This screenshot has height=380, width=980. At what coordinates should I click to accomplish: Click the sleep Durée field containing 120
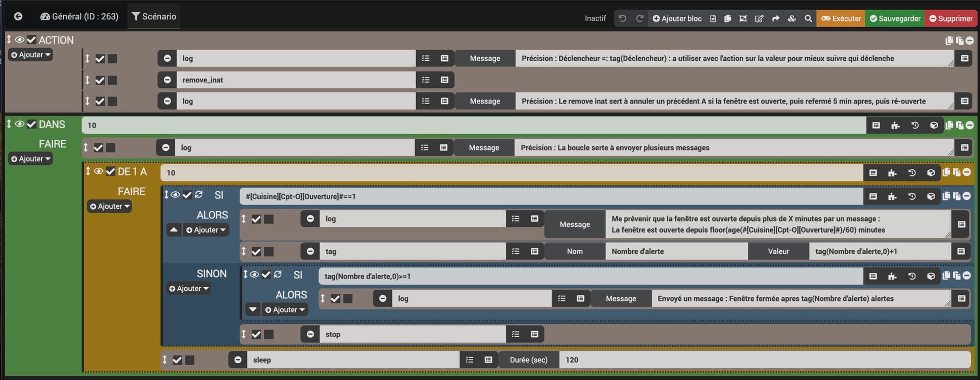tap(764, 360)
